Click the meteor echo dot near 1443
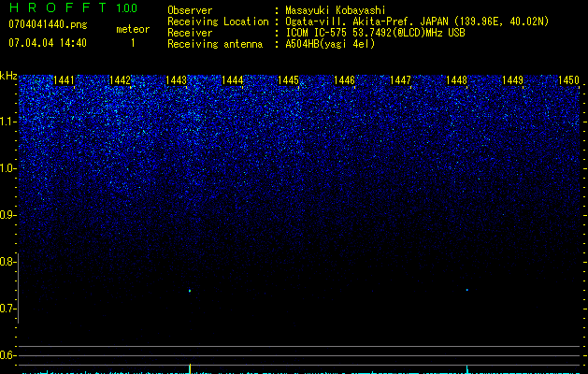588x374 pixels. click(x=190, y=291)
